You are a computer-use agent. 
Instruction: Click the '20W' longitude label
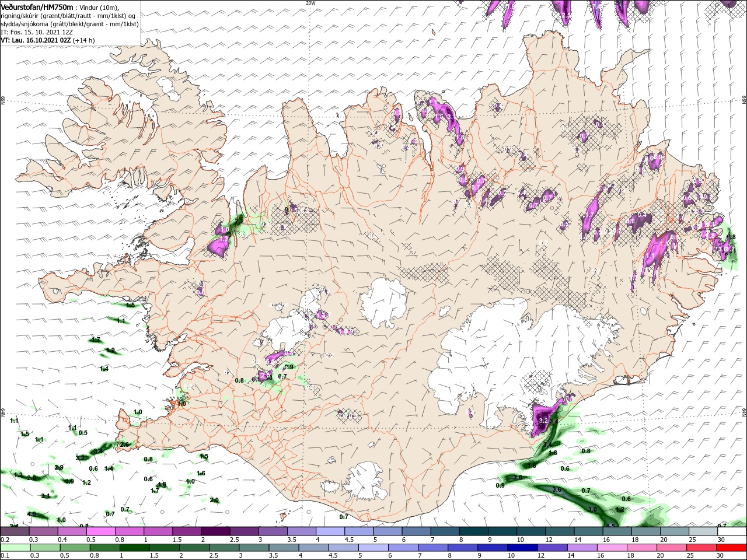click(310, 3)
